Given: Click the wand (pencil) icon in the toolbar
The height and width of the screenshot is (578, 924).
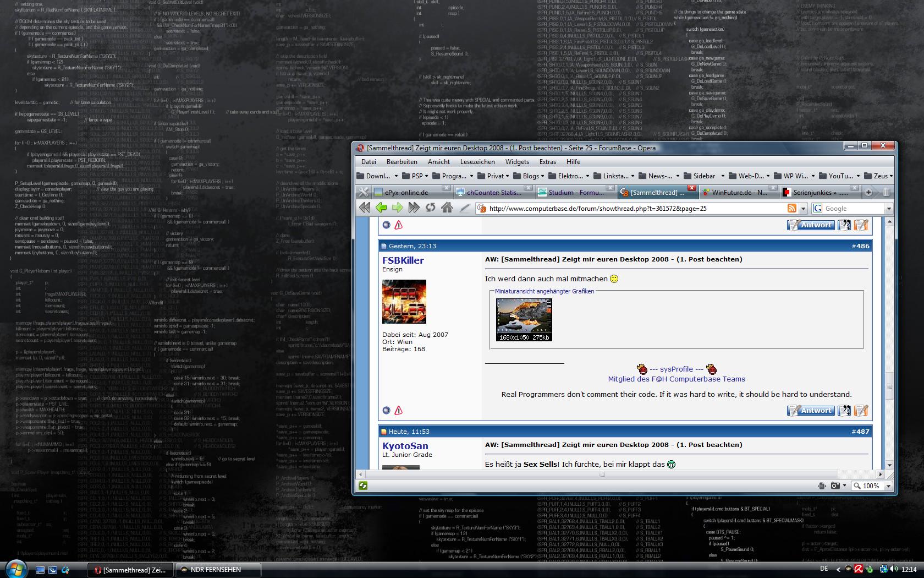Looking at the screenshot, I should point(465,208).
